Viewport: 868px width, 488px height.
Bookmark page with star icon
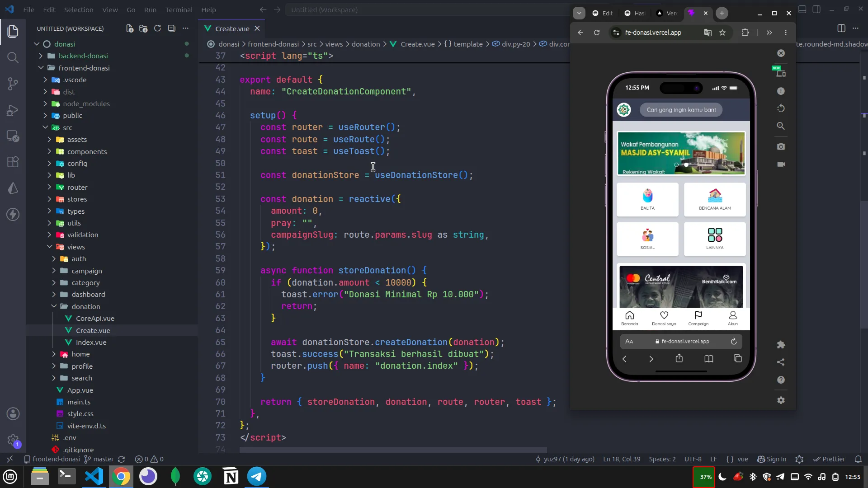(x=722, y=33)
